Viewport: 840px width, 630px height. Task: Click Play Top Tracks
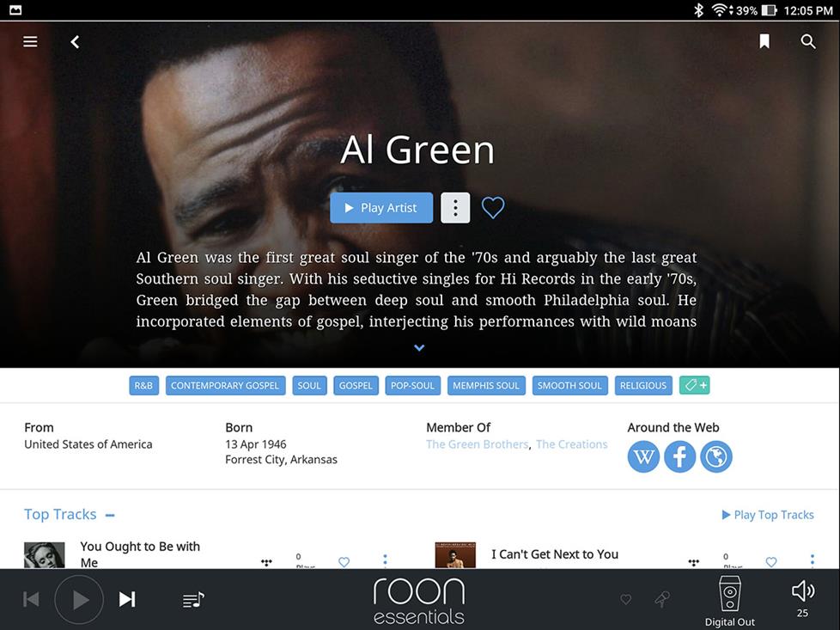click(x=768, y=515)
